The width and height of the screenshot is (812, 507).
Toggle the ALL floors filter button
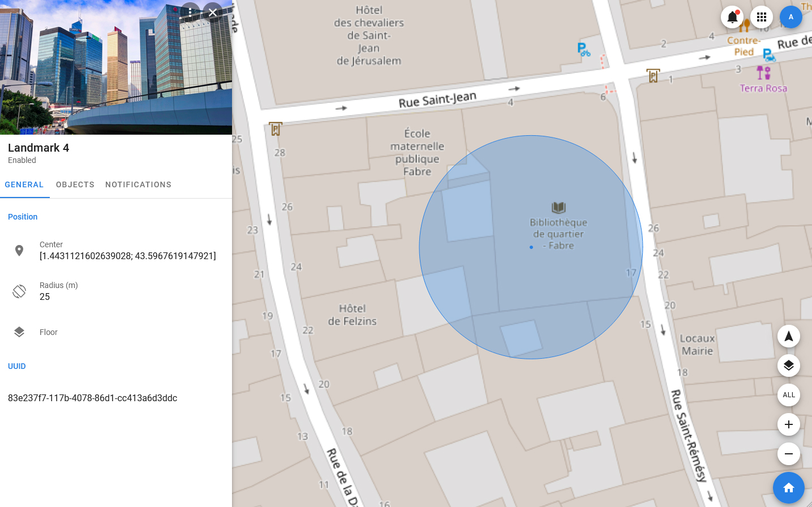(788, 395)
